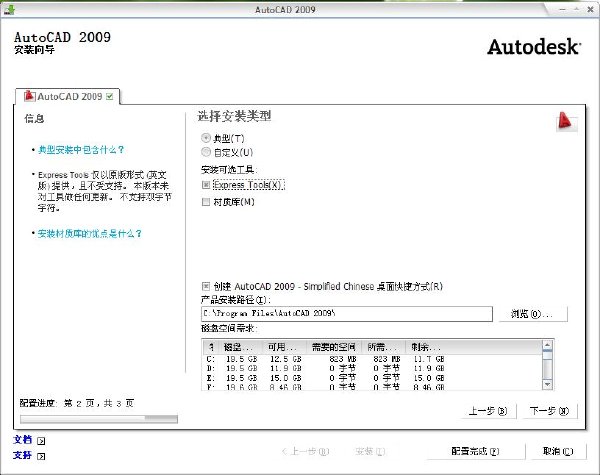Click the 11.7 GB remaining value

(x=429, y=359)
